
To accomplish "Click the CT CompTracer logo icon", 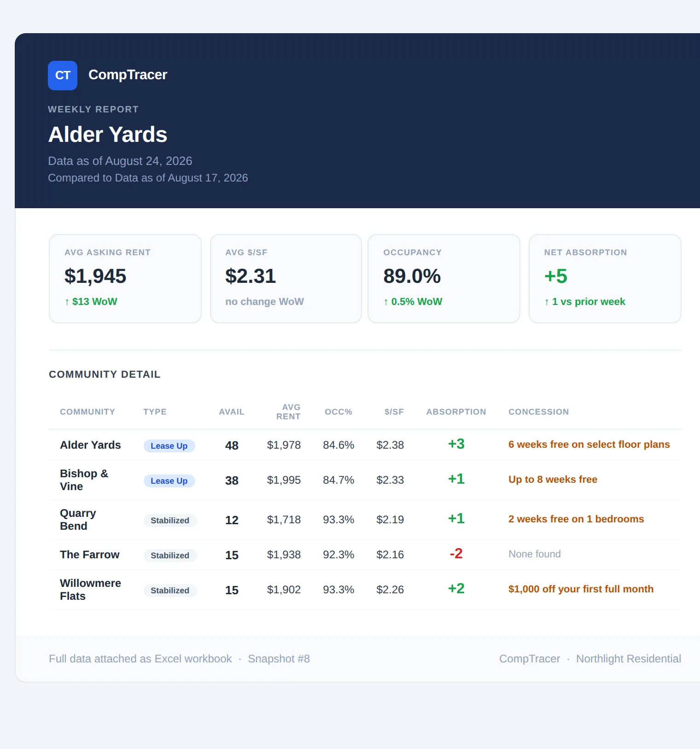I will (63, 76).
